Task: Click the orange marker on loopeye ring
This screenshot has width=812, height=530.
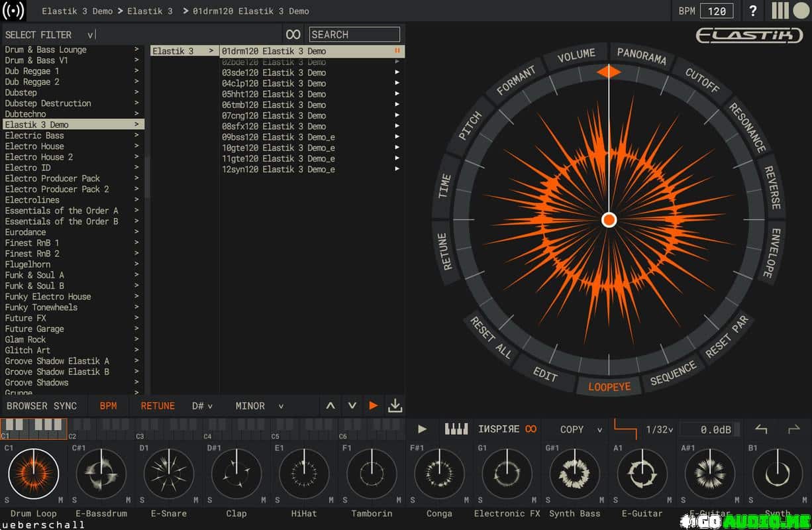Action: 609,71
